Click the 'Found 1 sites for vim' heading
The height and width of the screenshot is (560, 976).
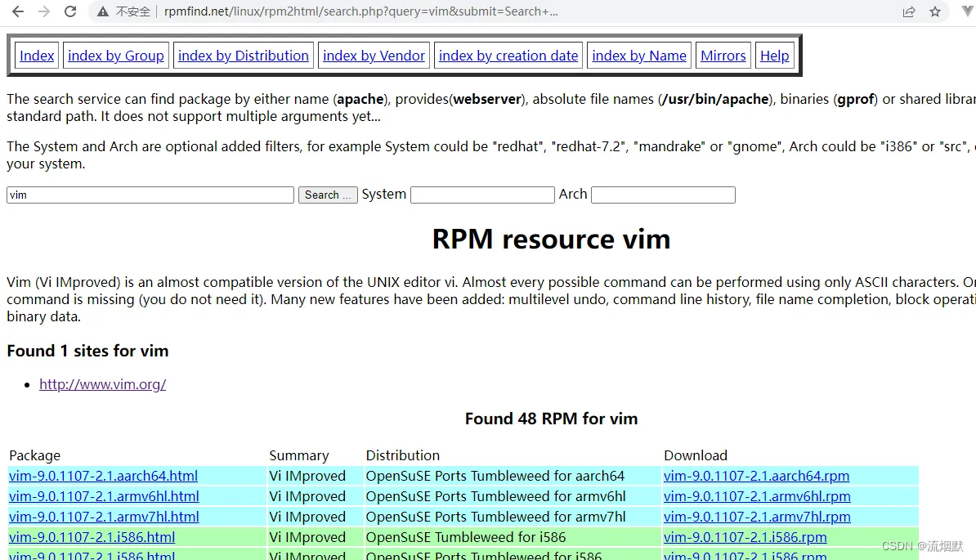(x=87, y=351)
